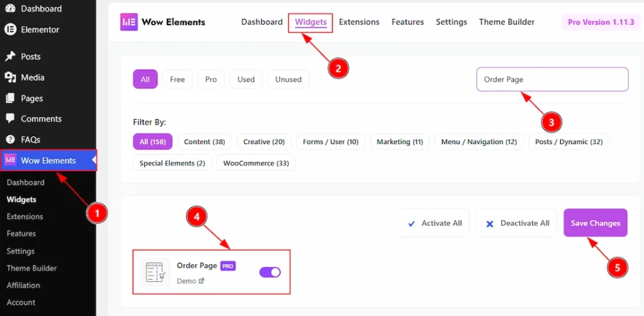Open Account submenu in sidebar
The image size is (644, 316).
(21, 302)
